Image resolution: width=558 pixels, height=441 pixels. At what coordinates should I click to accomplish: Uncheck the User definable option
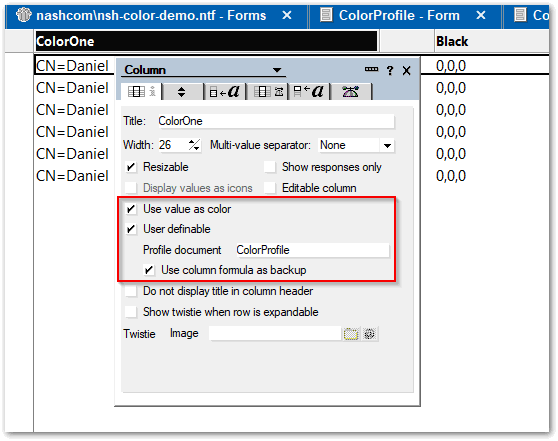[131, 229]
